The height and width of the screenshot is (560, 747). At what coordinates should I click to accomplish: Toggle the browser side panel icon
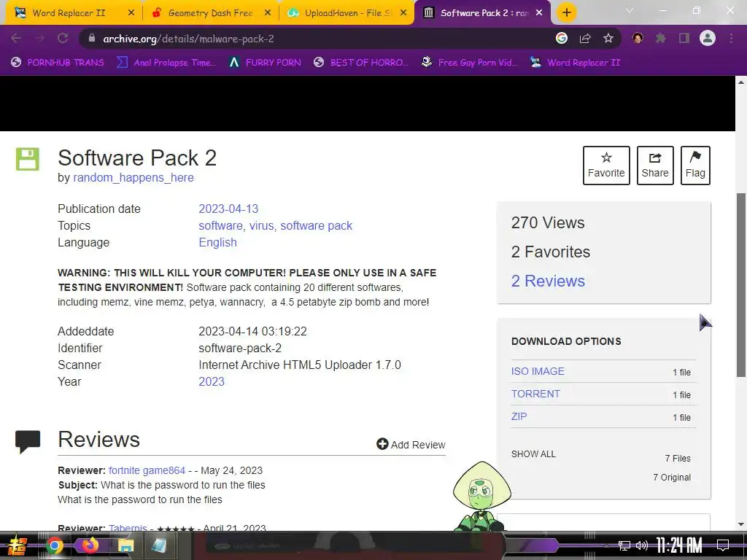tap(684, 38)
